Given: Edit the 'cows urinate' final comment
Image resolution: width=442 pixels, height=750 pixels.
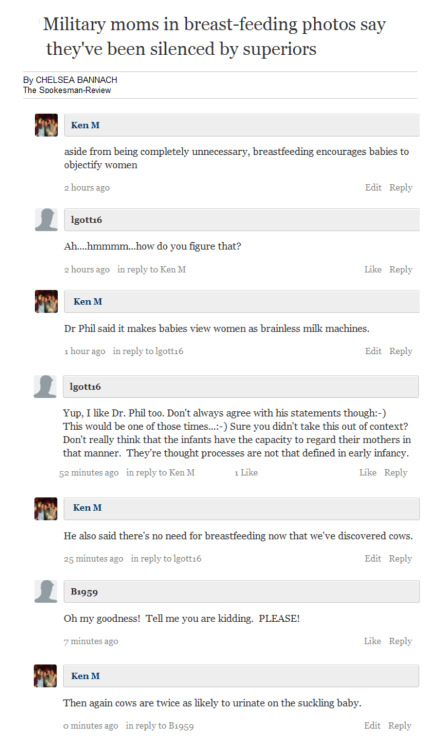Looking at the screenshot, I should (x=372, y=726).
